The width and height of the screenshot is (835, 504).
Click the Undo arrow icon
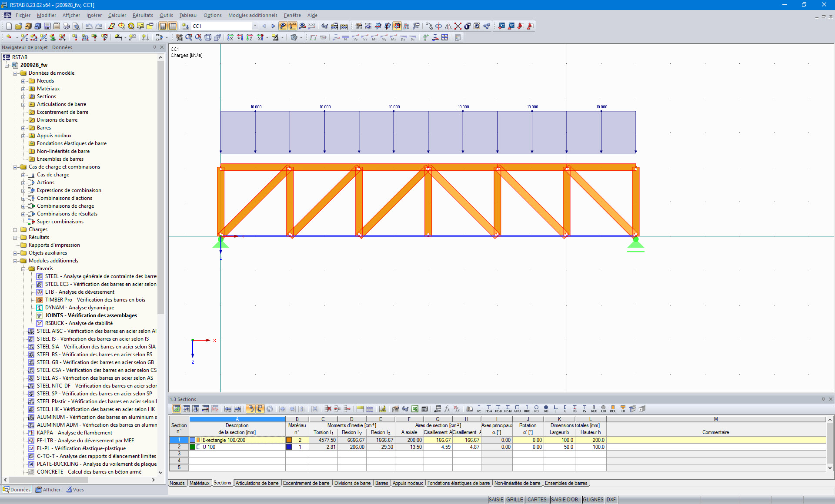tap(89, 26)
